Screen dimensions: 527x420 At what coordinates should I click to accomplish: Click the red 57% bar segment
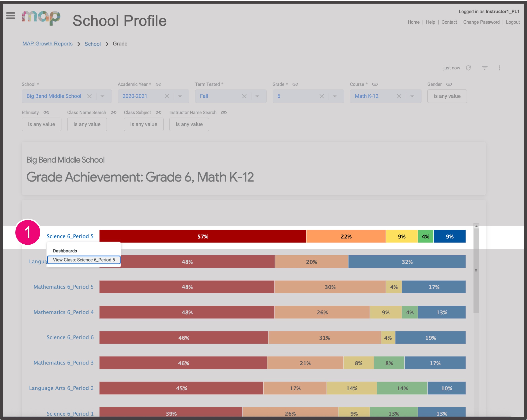[x=202, y=236]
